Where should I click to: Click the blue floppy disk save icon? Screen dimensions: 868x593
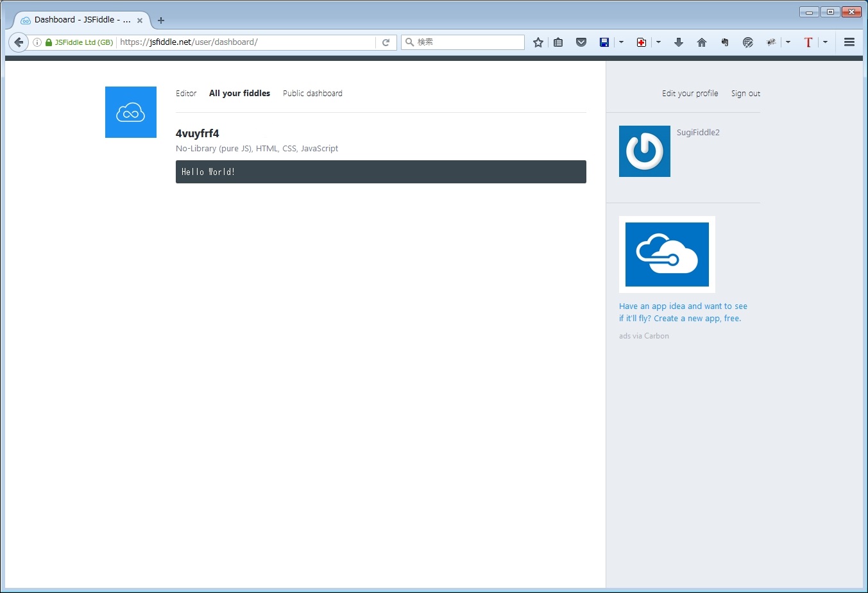pos(604,42)
